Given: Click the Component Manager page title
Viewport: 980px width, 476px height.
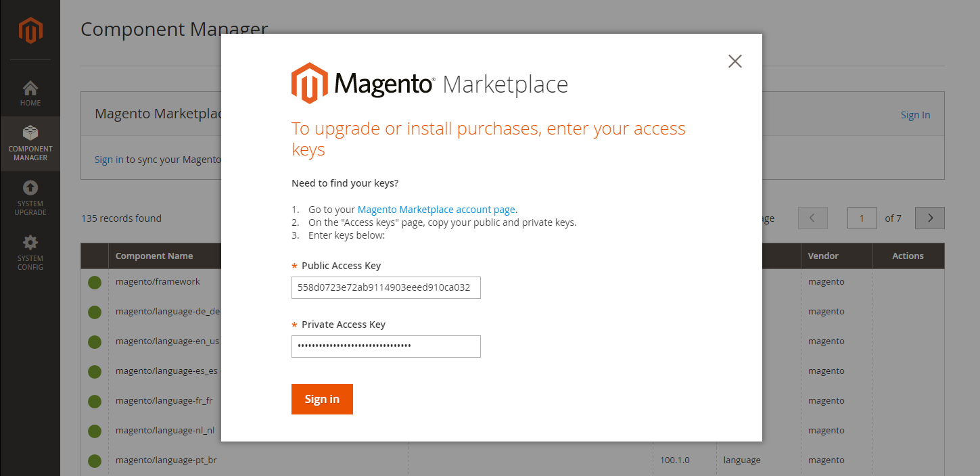Looking at the screenshot, I should pyautogui.click(x=174, y=29).
